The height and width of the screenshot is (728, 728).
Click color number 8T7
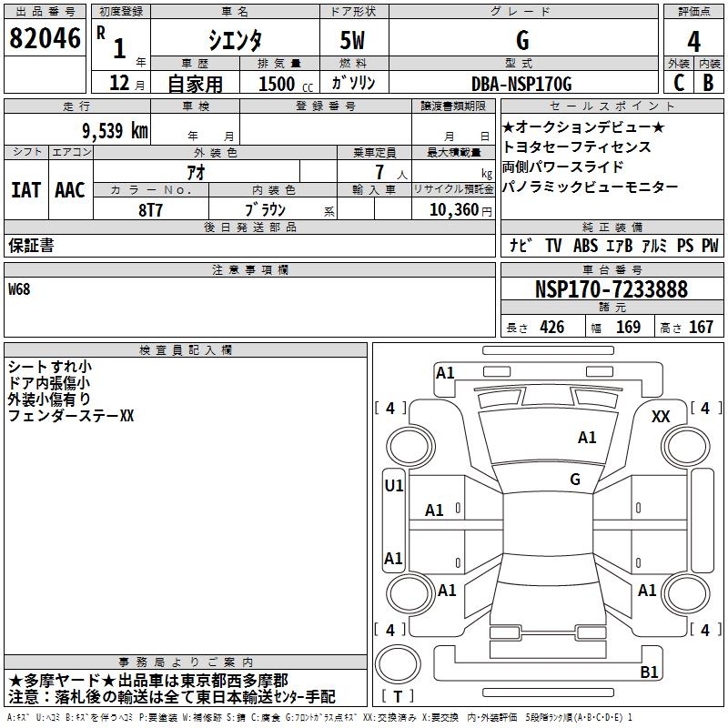(151, 210)
